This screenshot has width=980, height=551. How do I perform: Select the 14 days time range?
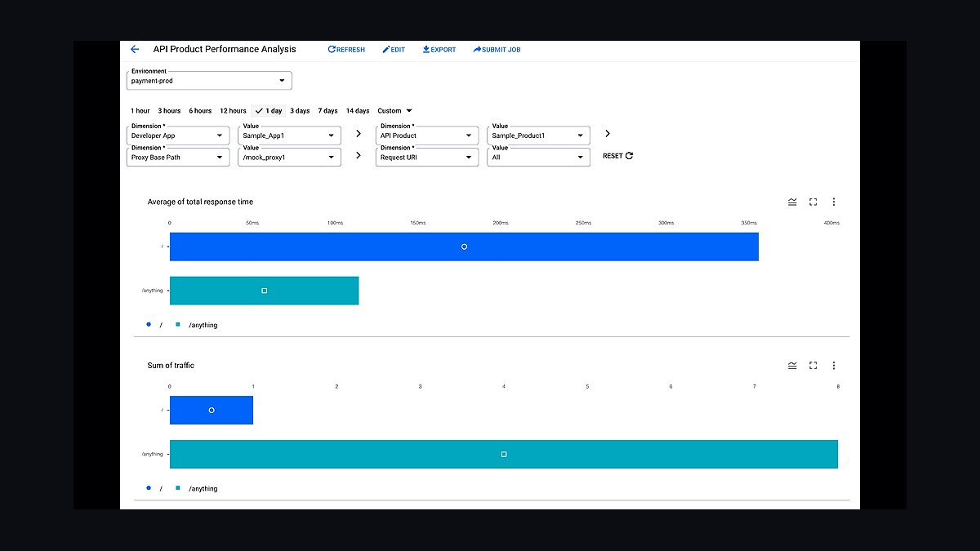[x=357, y=111]
